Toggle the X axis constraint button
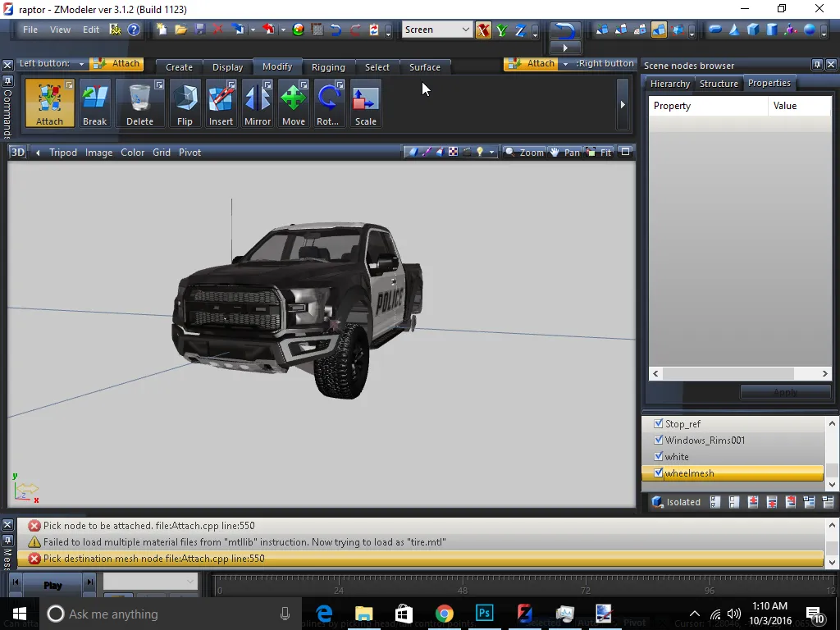The height and width of the screenshot is (630, 840). point(483,30)
